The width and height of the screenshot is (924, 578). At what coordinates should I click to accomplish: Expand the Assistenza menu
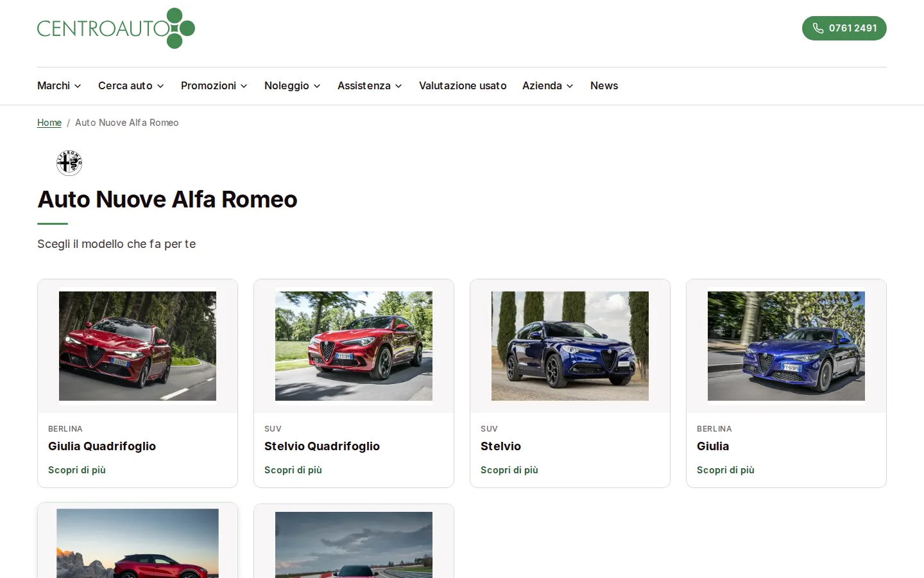(370, 85)
